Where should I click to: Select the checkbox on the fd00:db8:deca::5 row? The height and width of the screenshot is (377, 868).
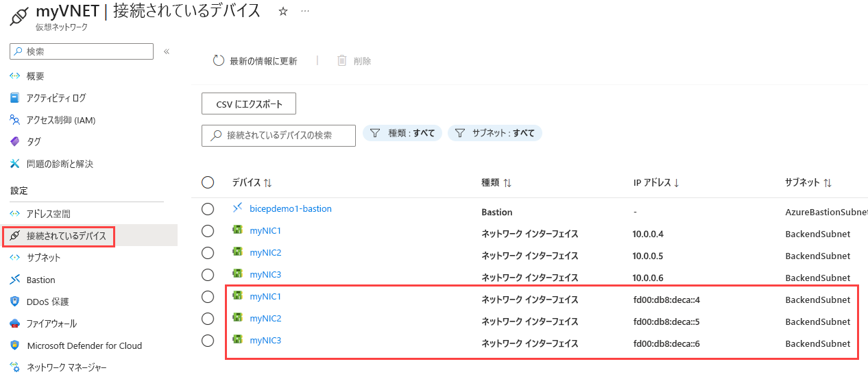208,319
